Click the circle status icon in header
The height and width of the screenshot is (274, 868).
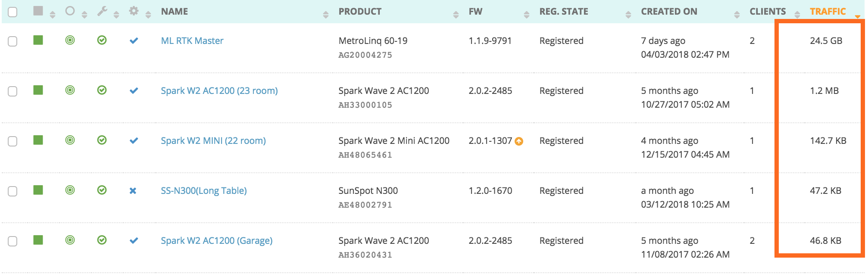[70, 11]
